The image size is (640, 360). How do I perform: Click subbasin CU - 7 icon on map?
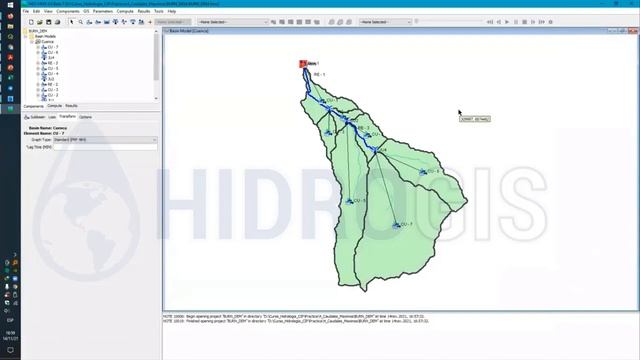(396, 225)
